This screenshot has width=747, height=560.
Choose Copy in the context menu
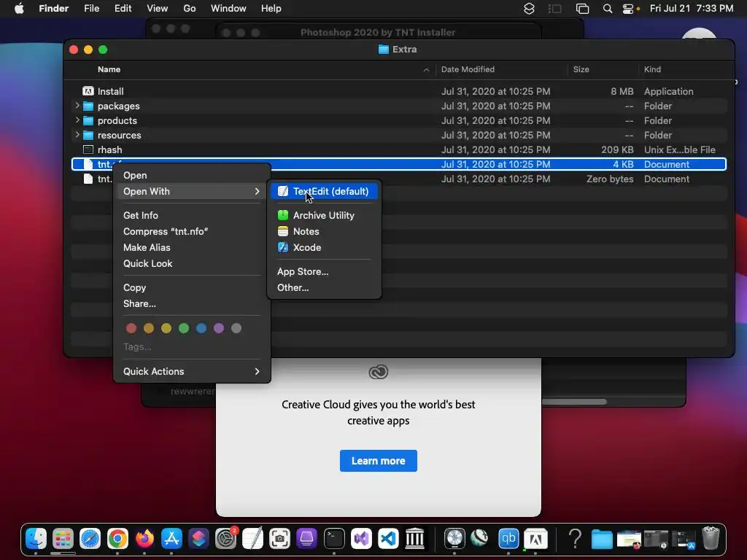pyautogui.click(x=192, y=287)
